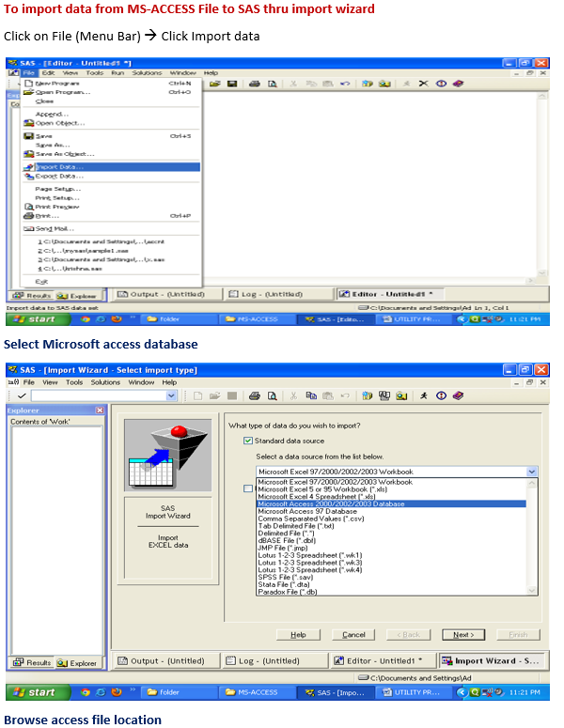Click the Open folder icon in Editor toolbar
Viewport: 564px width, 728px height.
pos(216,84)
